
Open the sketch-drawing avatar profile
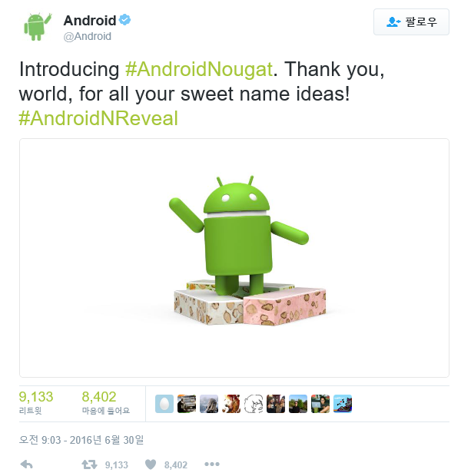pos(254,404)
